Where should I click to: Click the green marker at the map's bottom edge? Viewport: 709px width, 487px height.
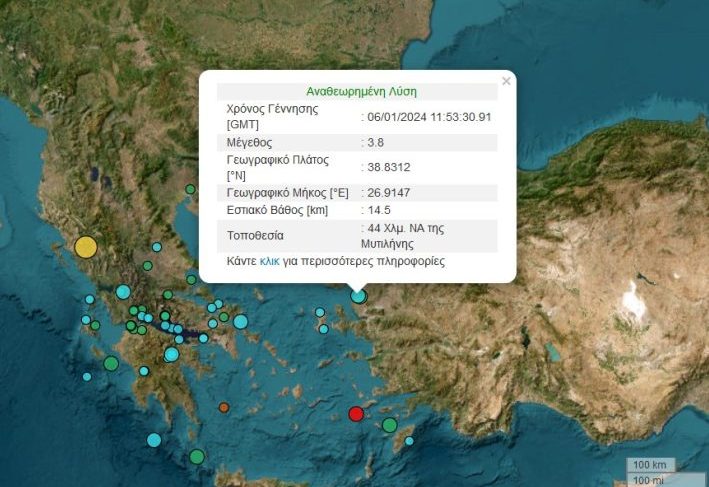[x=196, y=456]
